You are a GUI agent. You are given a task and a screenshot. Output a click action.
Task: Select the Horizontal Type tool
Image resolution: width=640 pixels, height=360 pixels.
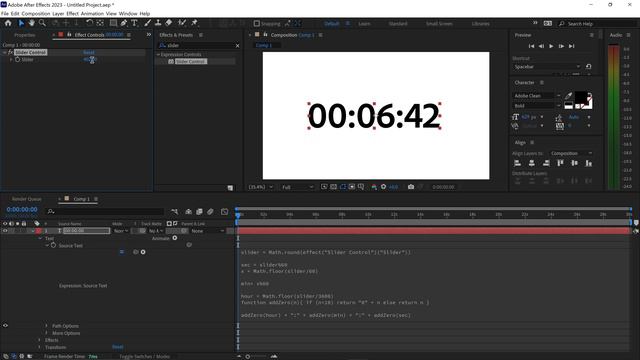(134, 23)
